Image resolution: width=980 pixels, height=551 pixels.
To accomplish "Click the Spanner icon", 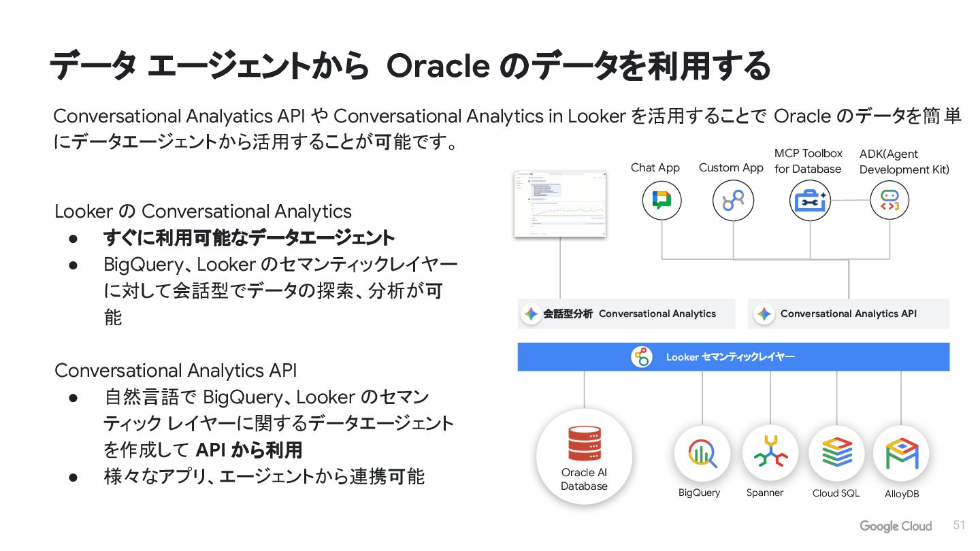I will (770, 454).
